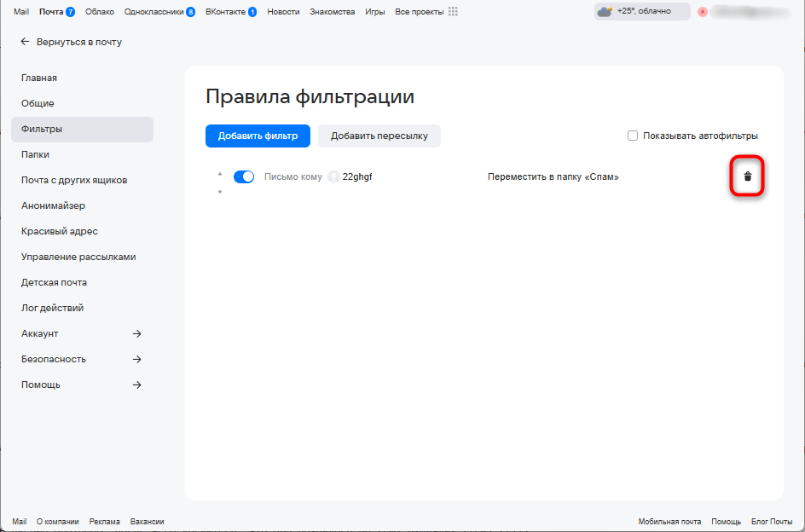
Task: Open the all projects grid icon
Action: 453,11
